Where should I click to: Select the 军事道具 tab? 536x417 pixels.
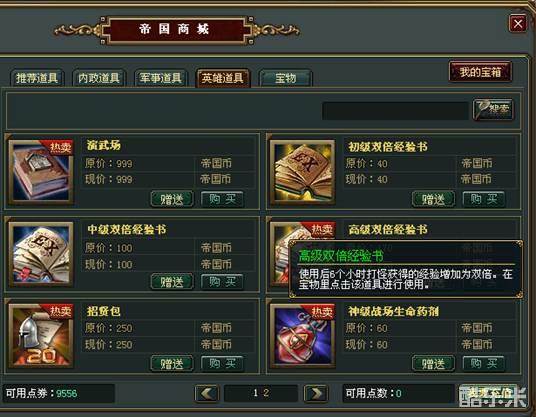(x=161, y=78)
